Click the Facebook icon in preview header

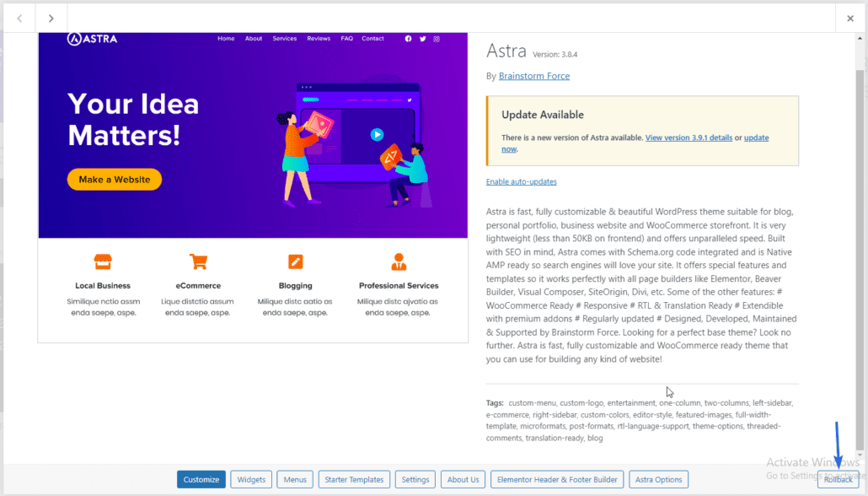tap(408, 39)
